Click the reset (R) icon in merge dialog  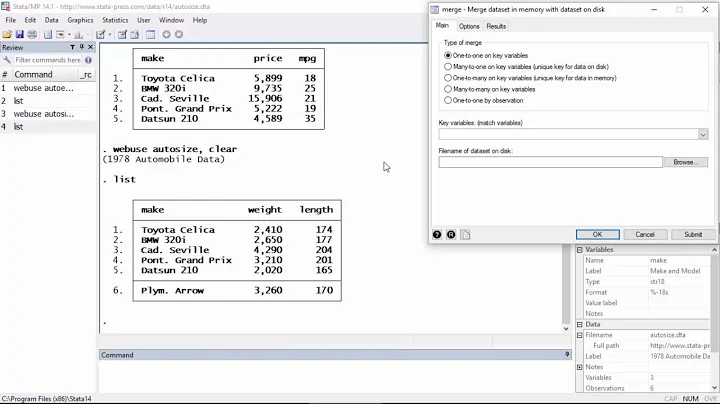click(451, 235)
